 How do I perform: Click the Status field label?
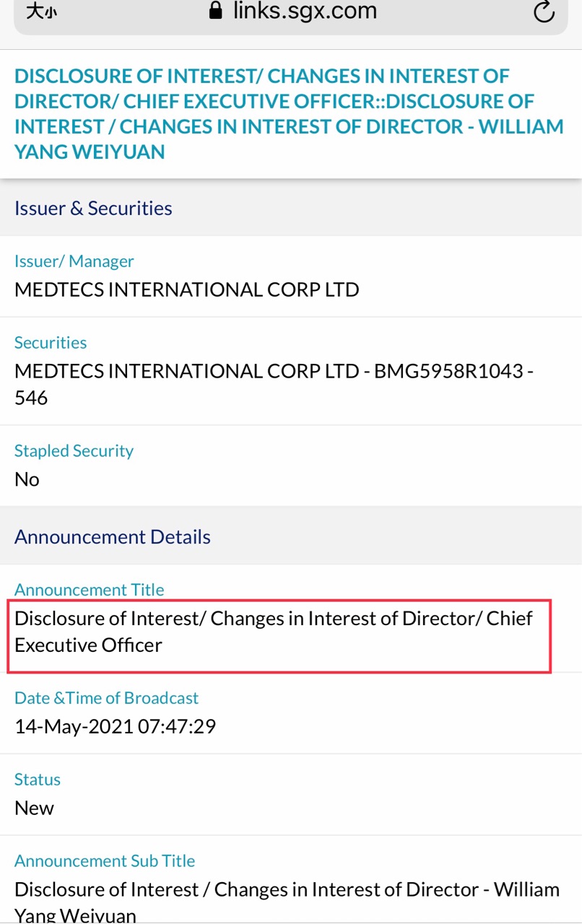pyautogui.click(x=37, y=780)
